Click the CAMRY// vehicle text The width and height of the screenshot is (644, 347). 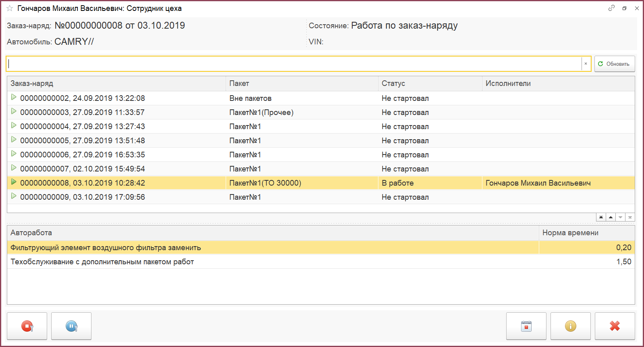(x=74, y=42)
